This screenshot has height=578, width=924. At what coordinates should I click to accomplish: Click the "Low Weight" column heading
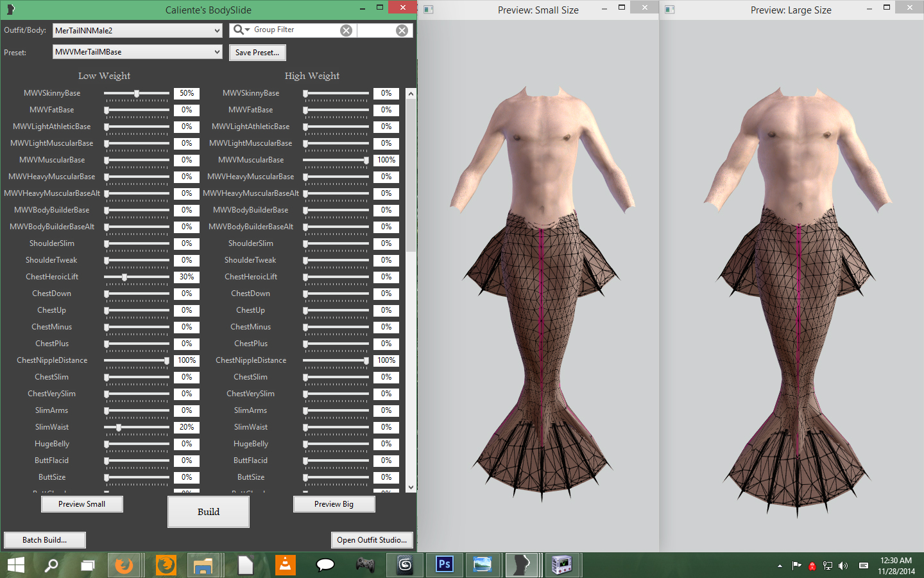pyautogui.click(x=104, y=76)
